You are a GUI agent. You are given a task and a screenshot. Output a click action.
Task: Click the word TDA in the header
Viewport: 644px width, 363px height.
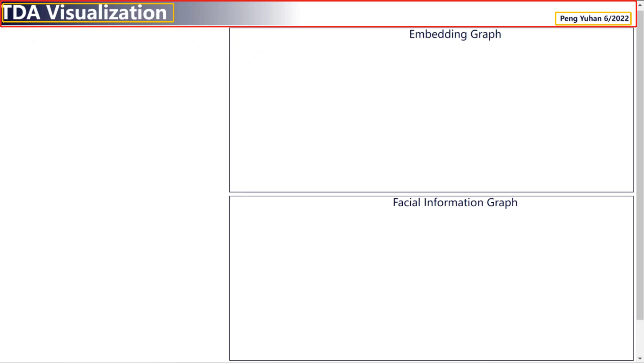[22, 13]
